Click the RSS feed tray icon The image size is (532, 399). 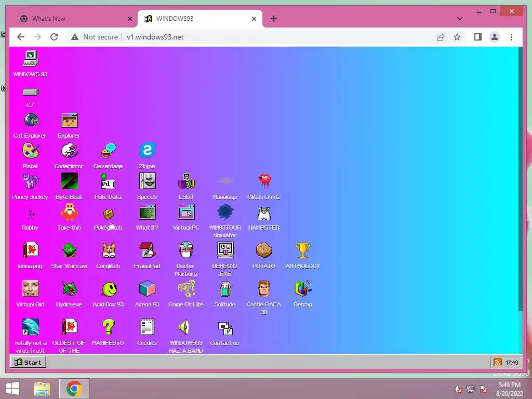(497, 362)
